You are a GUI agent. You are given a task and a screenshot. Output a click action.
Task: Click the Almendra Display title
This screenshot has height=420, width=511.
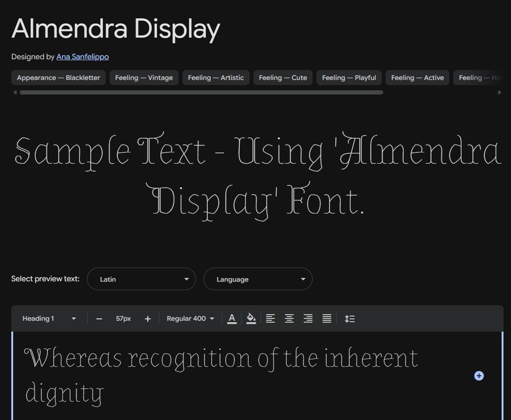pyautogui.click(x=116, y=29)
